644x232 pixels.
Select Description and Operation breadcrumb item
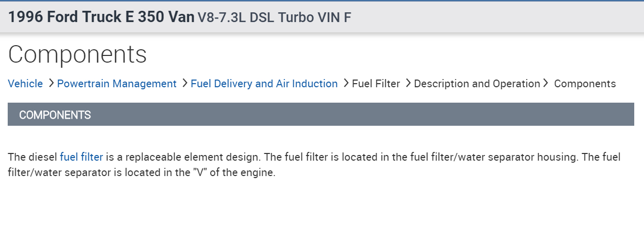(x=477, y=84)
